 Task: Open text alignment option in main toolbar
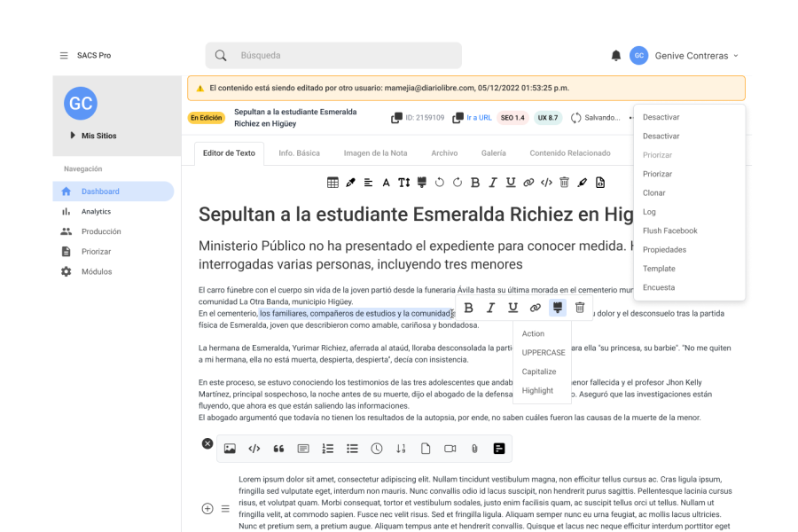pos(369,183)
